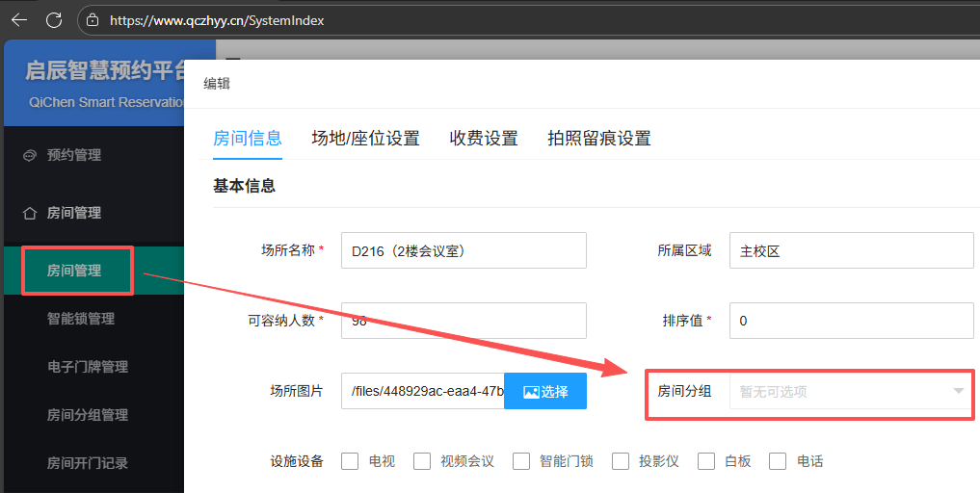Open the 房间分组 dropdown

point(851,392)
